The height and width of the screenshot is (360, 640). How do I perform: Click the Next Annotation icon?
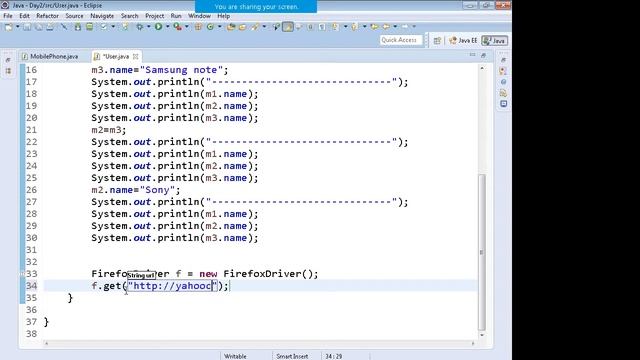pyautogui.click(x=335, y=27)
